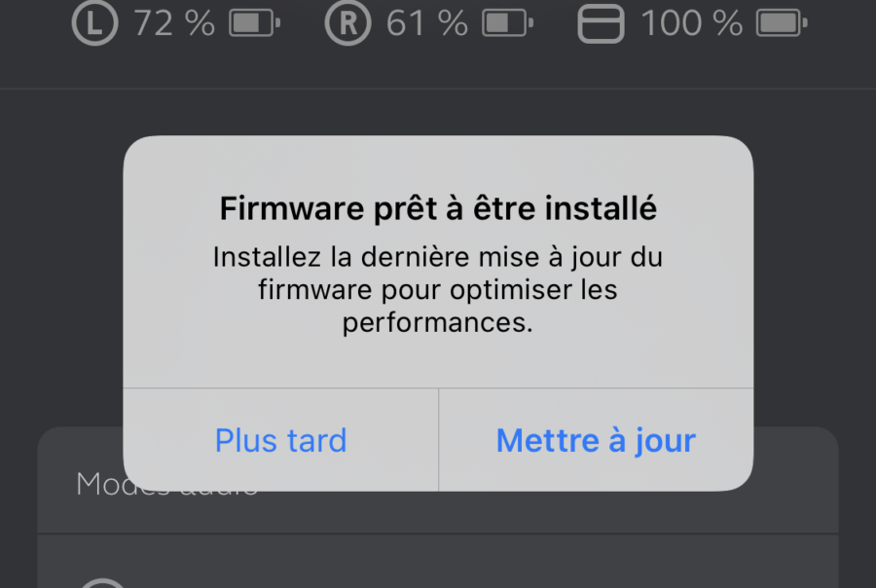Tap the row beneath the Modes audio header
This screenshot has height=588, width=876.
coord(438,561)
